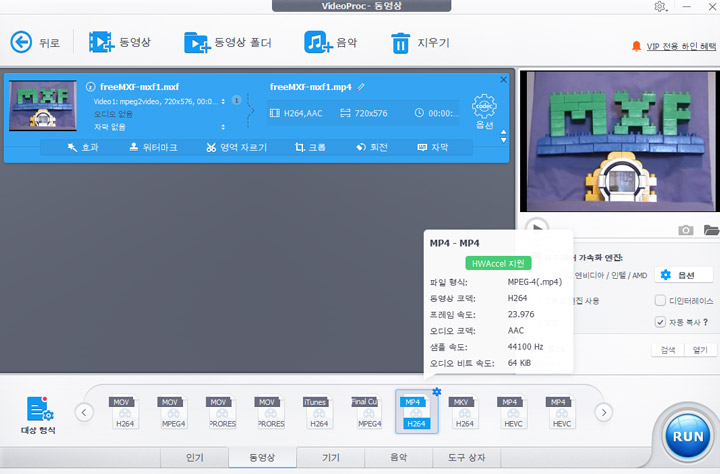Go to previous format presets with the left arrow

84,412
